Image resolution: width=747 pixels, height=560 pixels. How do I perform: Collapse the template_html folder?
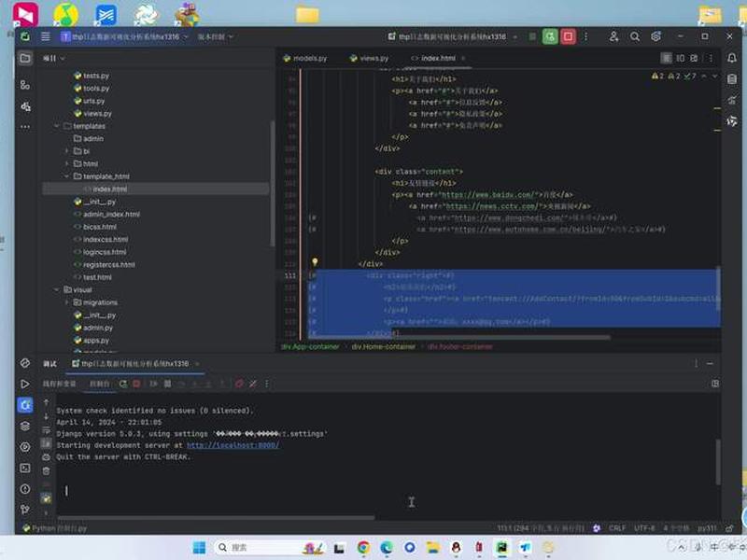pyautogui.click(x=66, y=176)
